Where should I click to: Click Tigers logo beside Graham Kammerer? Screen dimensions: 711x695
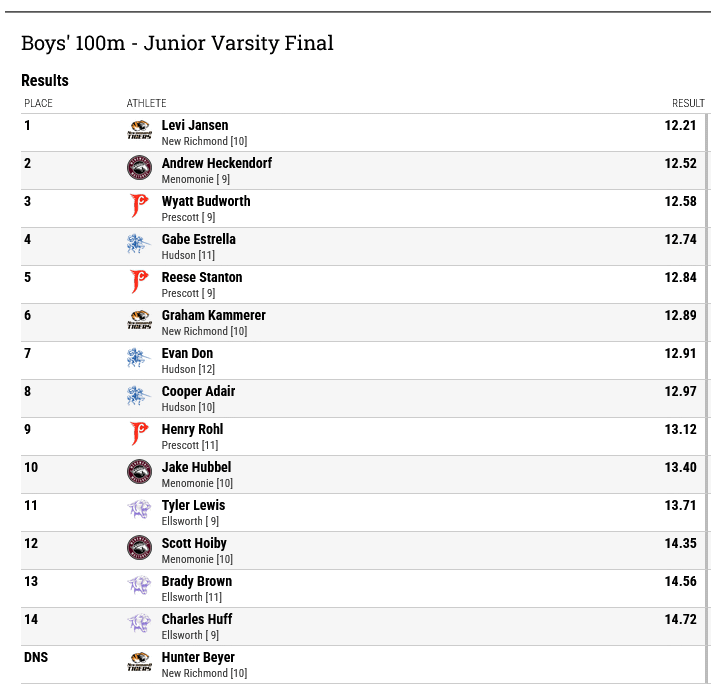[139, 320]
